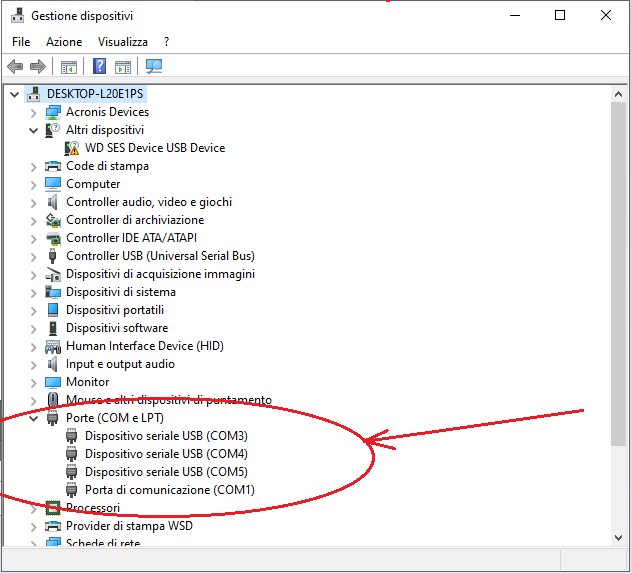Click the Dispositivi portatili icon

53,310
